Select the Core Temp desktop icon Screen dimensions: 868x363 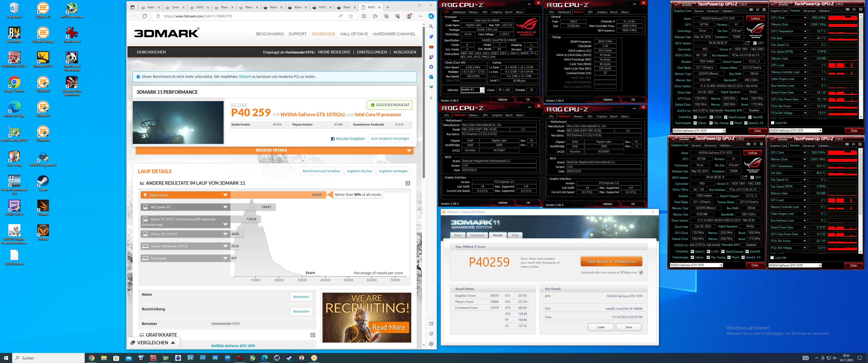click(14, 158)
